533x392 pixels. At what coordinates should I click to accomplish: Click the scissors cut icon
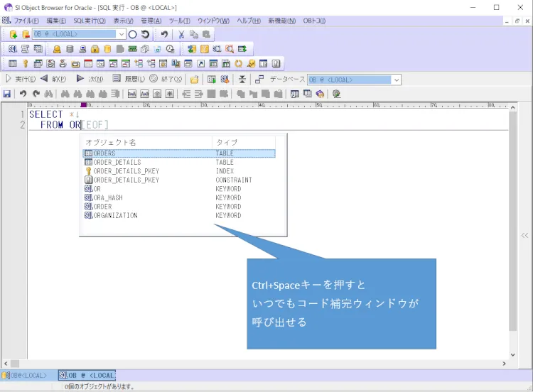(181, 34)
